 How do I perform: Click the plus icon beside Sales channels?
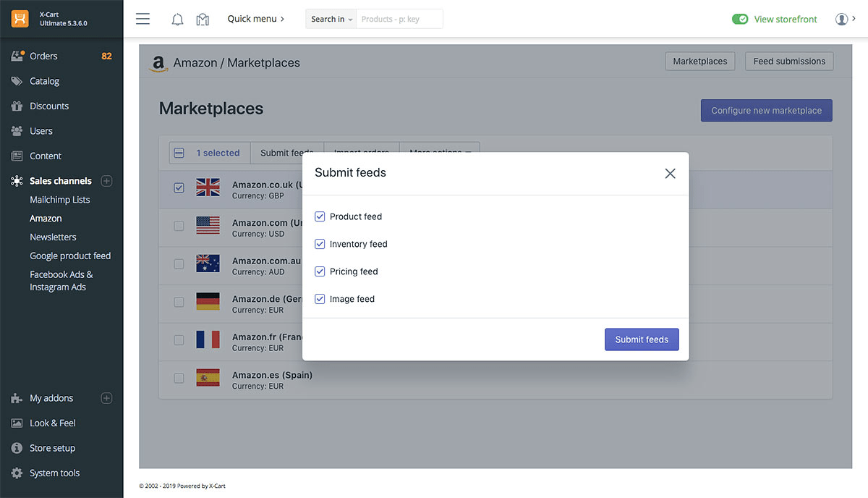[106, 181]
